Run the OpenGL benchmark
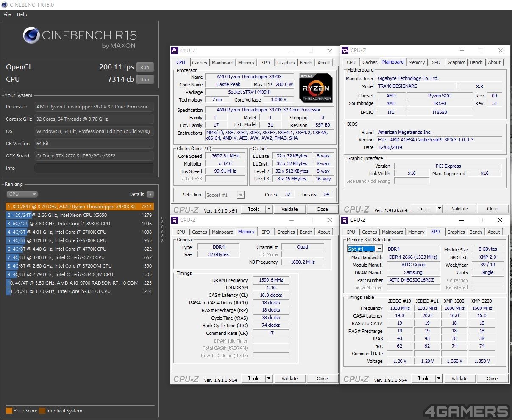 tap(145, 67)
